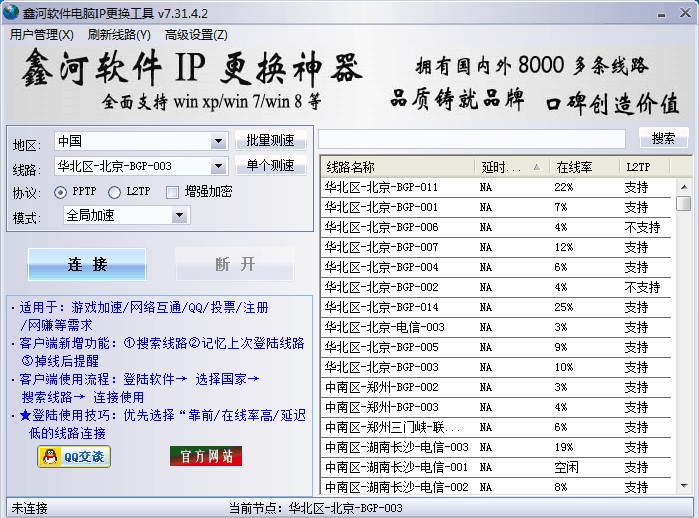
Task: Sort by the 线路名称 column header
Action: tap(398, 167)
